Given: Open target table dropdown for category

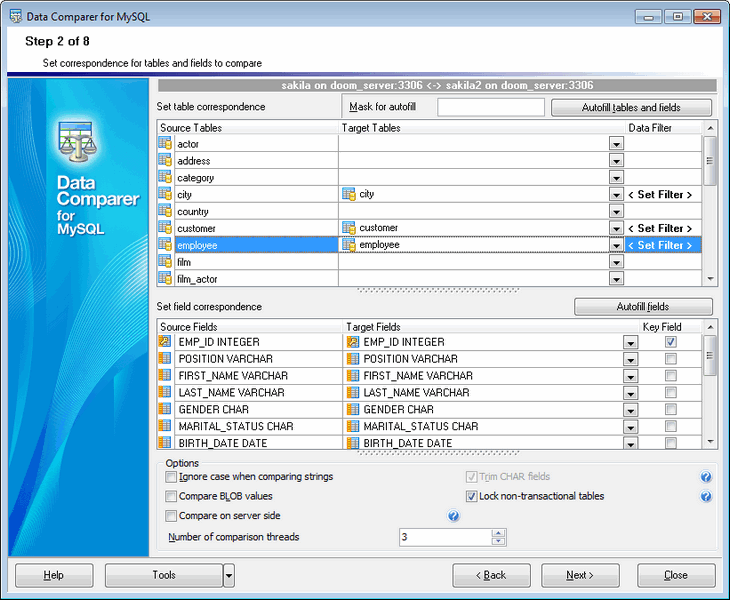Looking at the screenshot, I should (616, 178).
